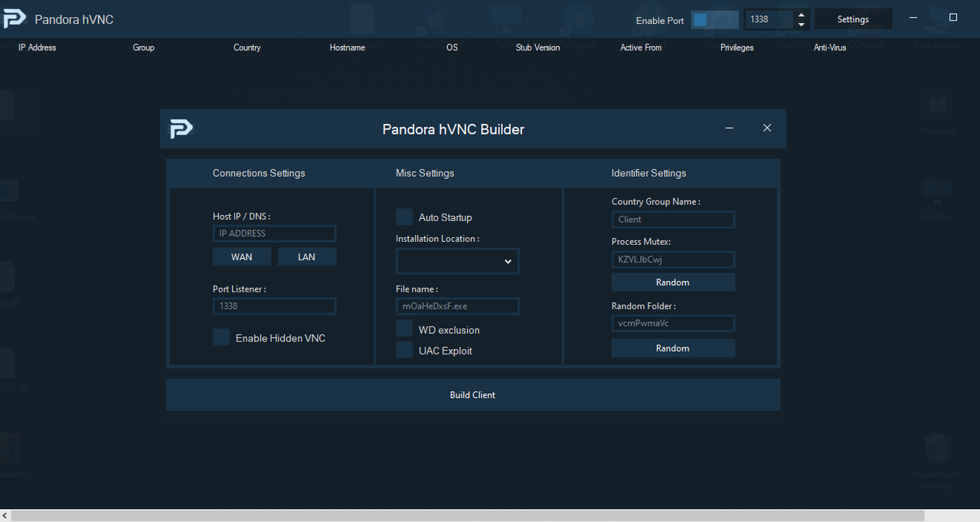
Task: Click Random button under Process Mutex
Action: 673,282
